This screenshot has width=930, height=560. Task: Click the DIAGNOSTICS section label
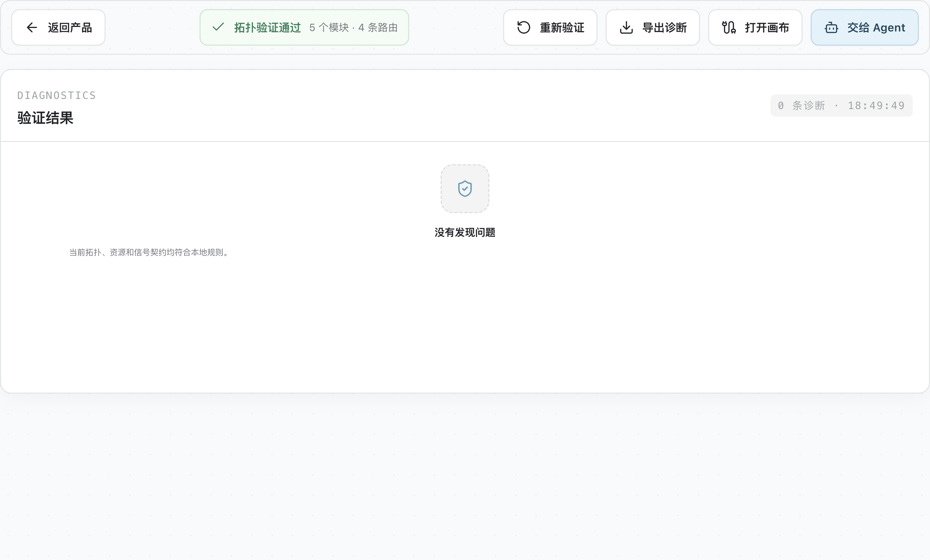pyautogui.click(x=57, y=95)
